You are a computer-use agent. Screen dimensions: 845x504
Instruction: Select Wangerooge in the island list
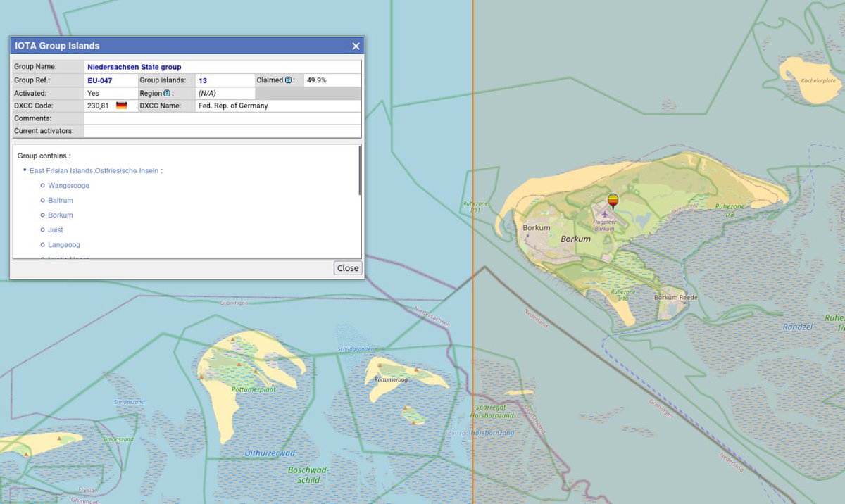click(x=68, y=186)
